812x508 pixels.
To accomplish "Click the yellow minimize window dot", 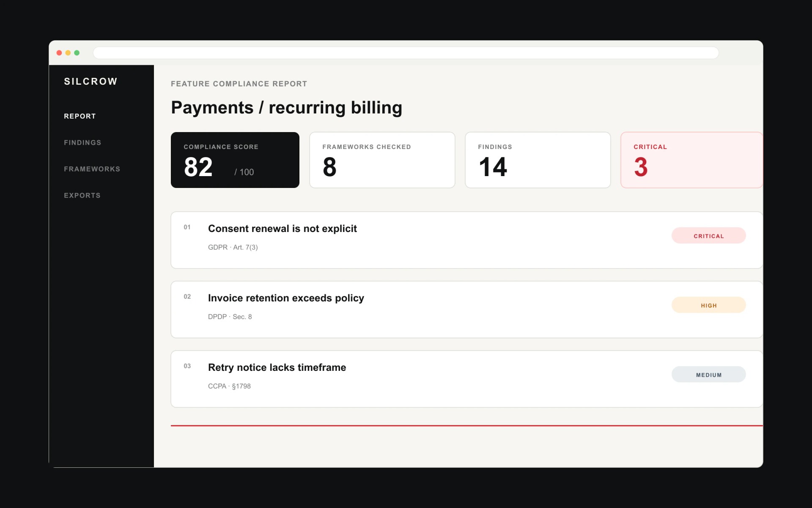I will tap(68, 53).
